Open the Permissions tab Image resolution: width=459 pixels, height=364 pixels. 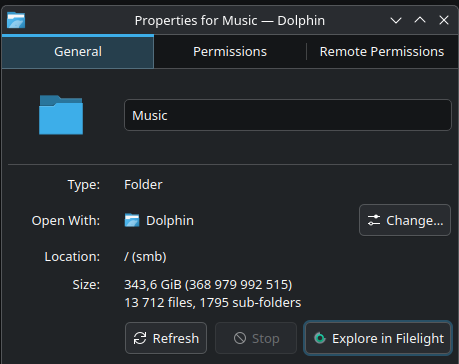tap(230, 52)
